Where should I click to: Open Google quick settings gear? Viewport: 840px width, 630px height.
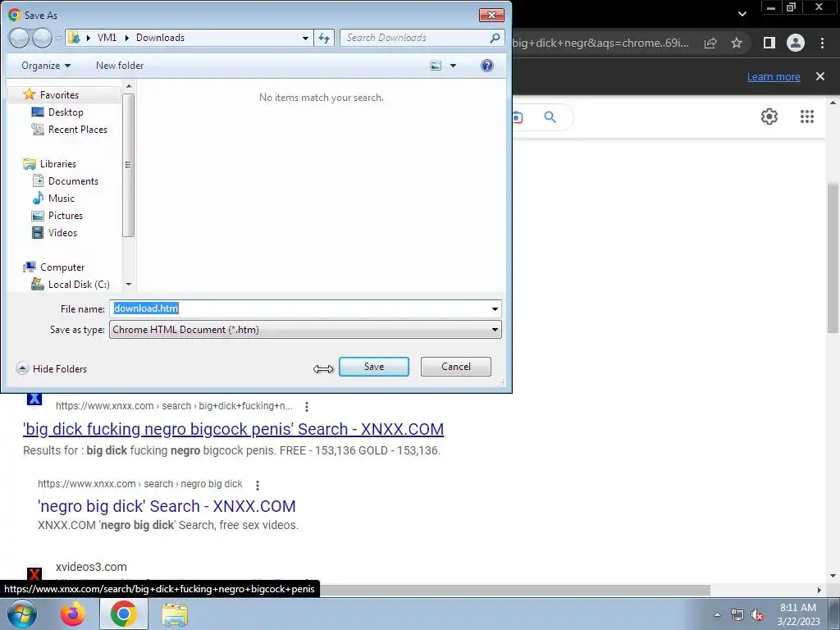pos(769,116)
